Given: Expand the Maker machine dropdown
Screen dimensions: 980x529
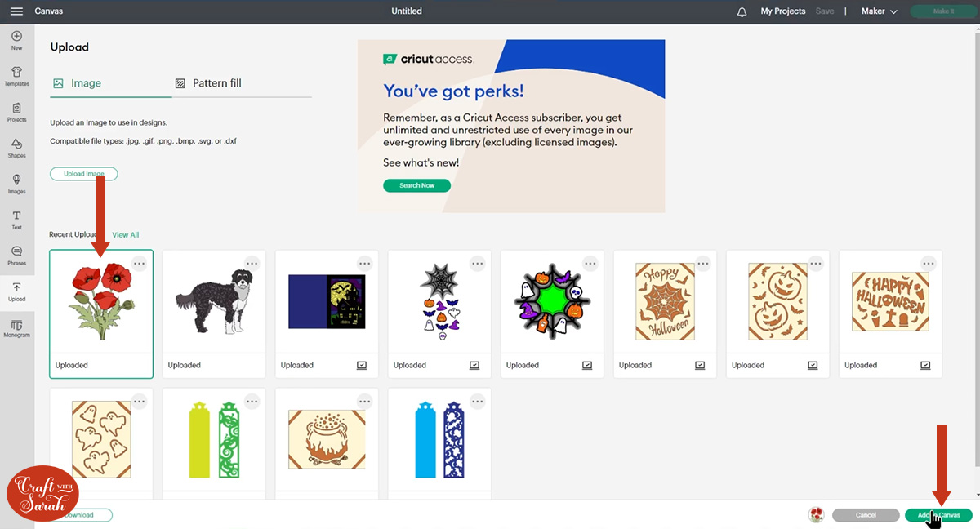Looking at the screenshot, I should 880,11.
